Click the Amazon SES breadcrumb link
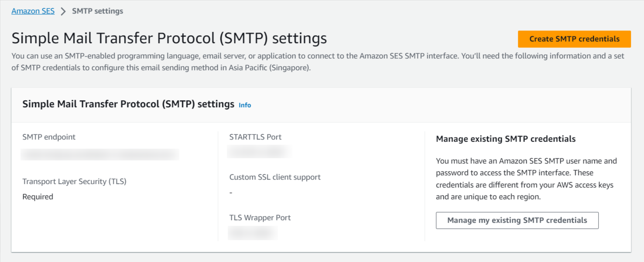Viewport: 644px width, 262px height. tap(33, 11)
